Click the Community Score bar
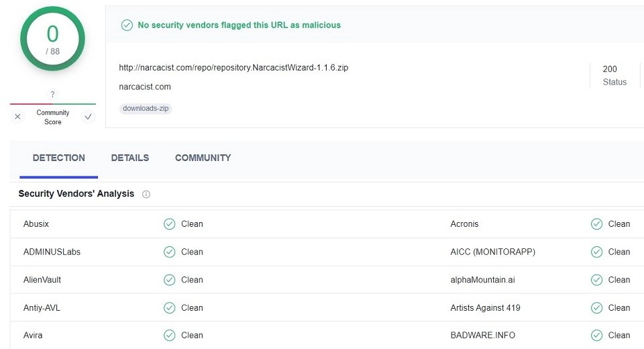The image size is (644, 349). tap(52, 104)
